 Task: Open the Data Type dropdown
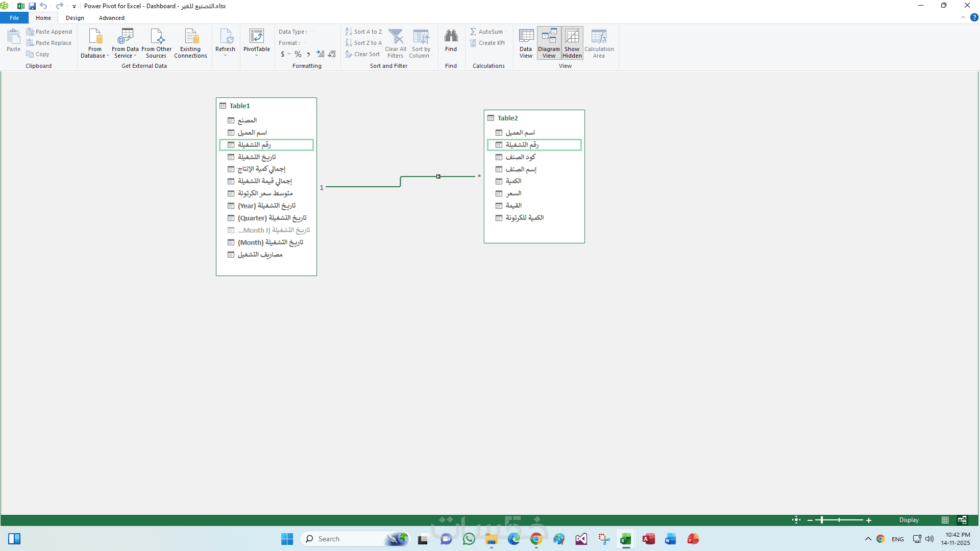click(312, 32)
